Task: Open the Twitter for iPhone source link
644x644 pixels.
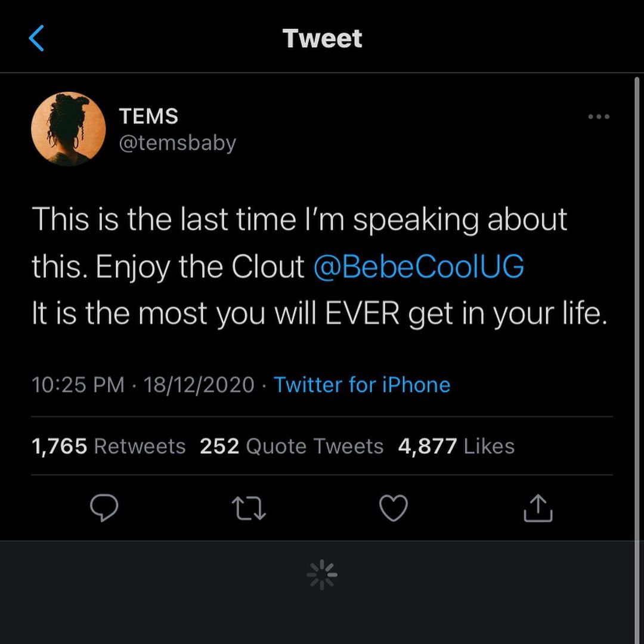Action: (x=362, y=385)
